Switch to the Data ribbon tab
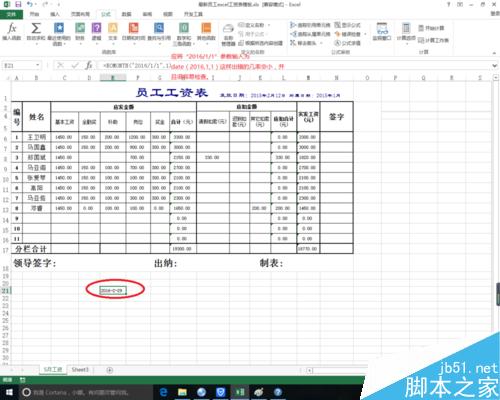Image resolution: width=500 pixels, height=400 pixels. tap(126, 14)
